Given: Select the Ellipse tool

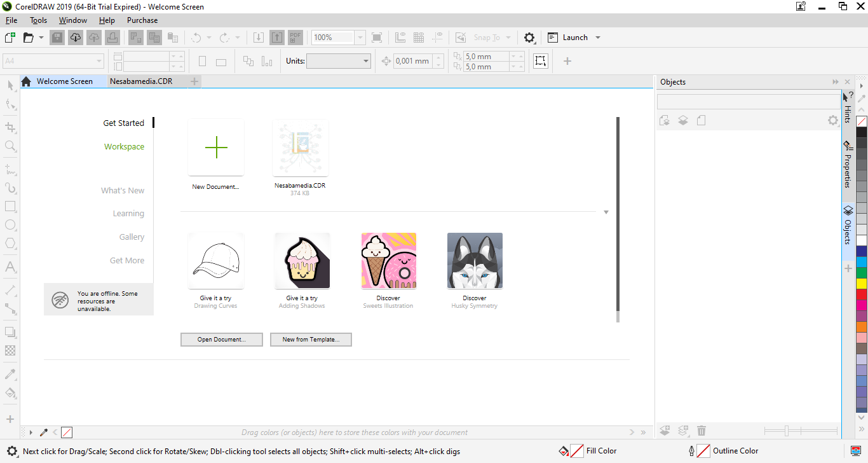Looking at the screenshot, I should point(10,225).
